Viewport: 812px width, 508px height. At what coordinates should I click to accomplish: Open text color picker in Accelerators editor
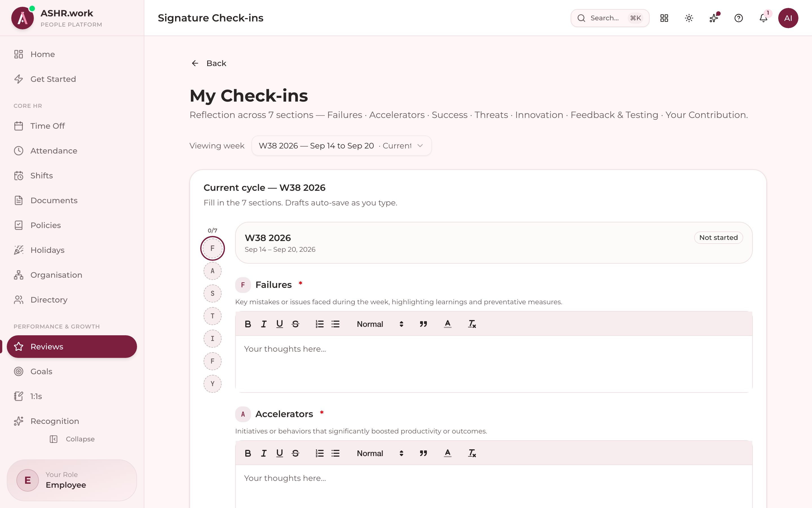click(x=448, y=453)
